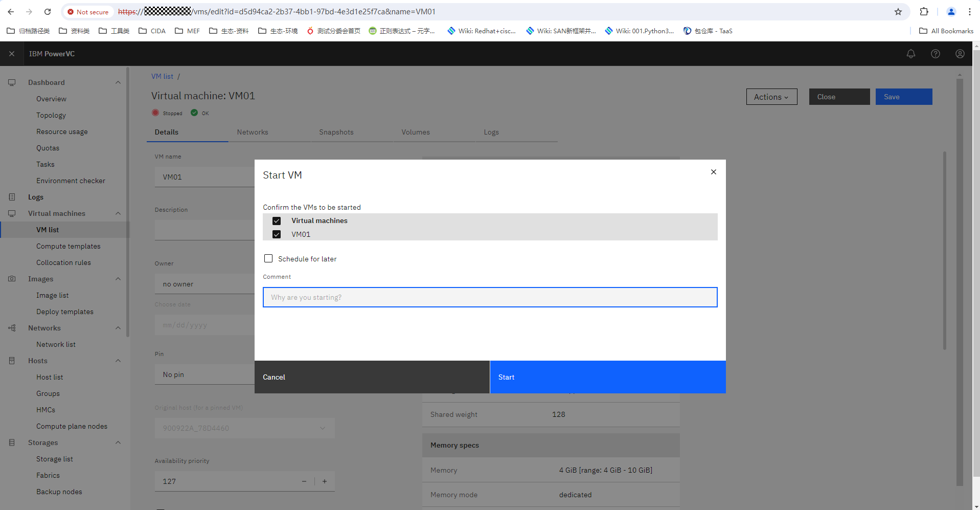Uncheck the VM01 checkbox in dialog
The image size is (980, 510).
coord(277,234)
